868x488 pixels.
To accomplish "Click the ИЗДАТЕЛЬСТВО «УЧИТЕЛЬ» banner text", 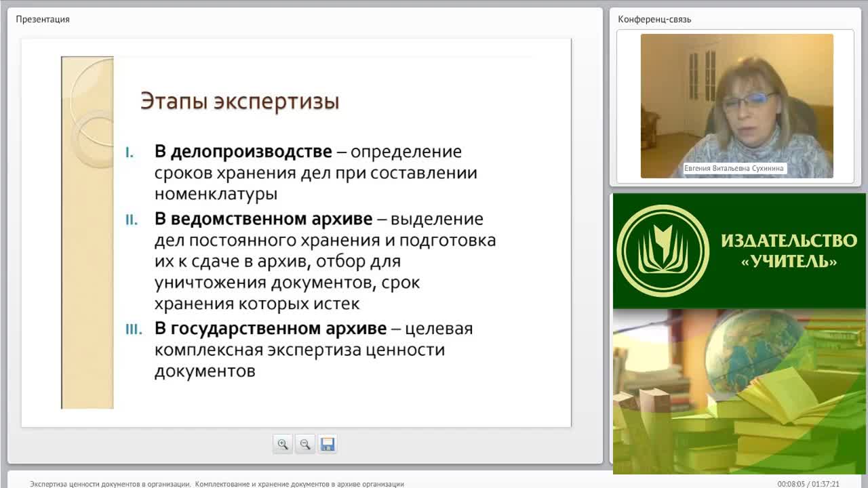I will click(789, 251).
